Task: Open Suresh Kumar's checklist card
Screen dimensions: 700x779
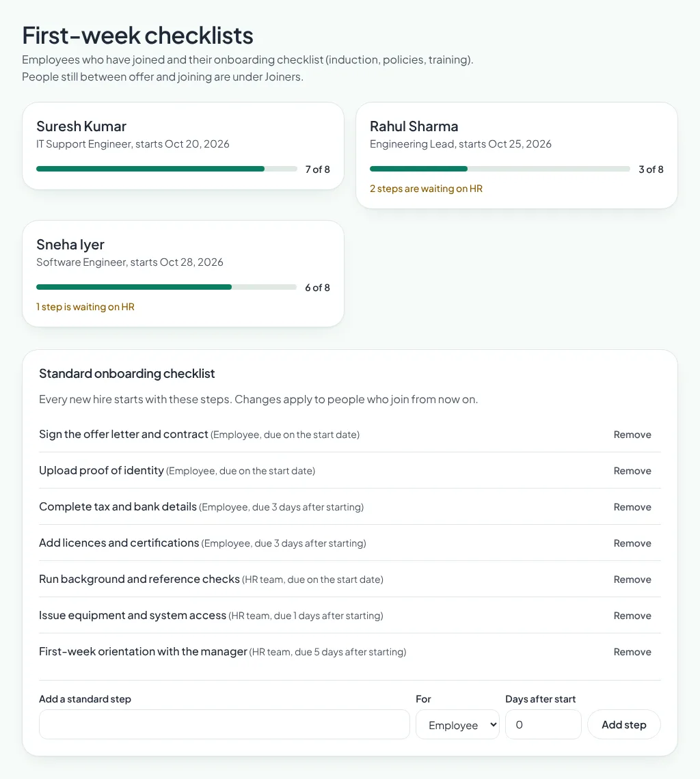Action: pos(183,146)
